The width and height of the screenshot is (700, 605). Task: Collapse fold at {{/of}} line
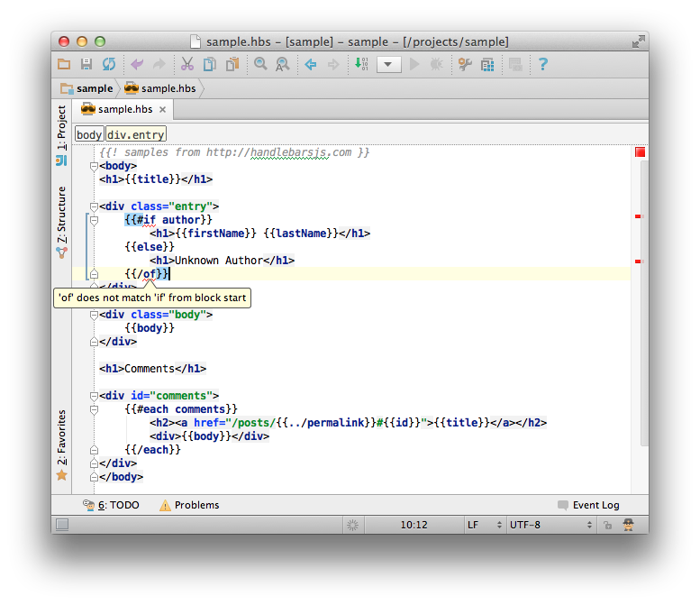click(x=94, y=274)
